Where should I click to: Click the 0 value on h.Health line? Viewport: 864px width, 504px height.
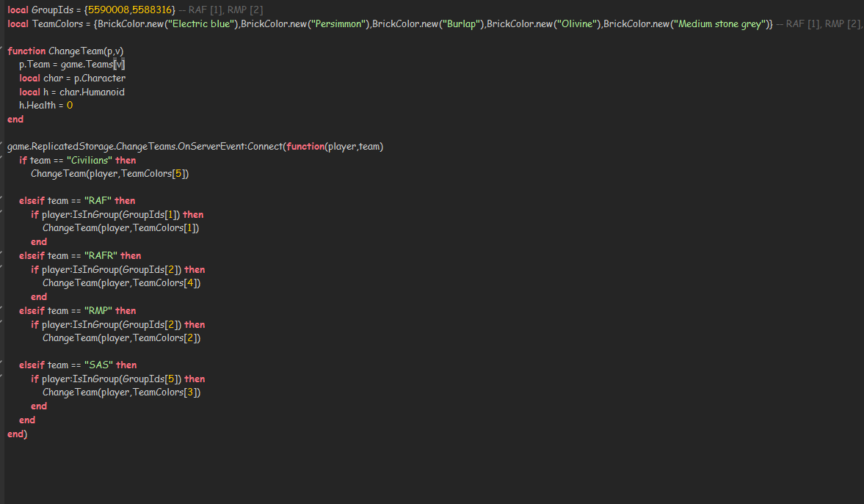pyautogui.click(x=70, y=106)
